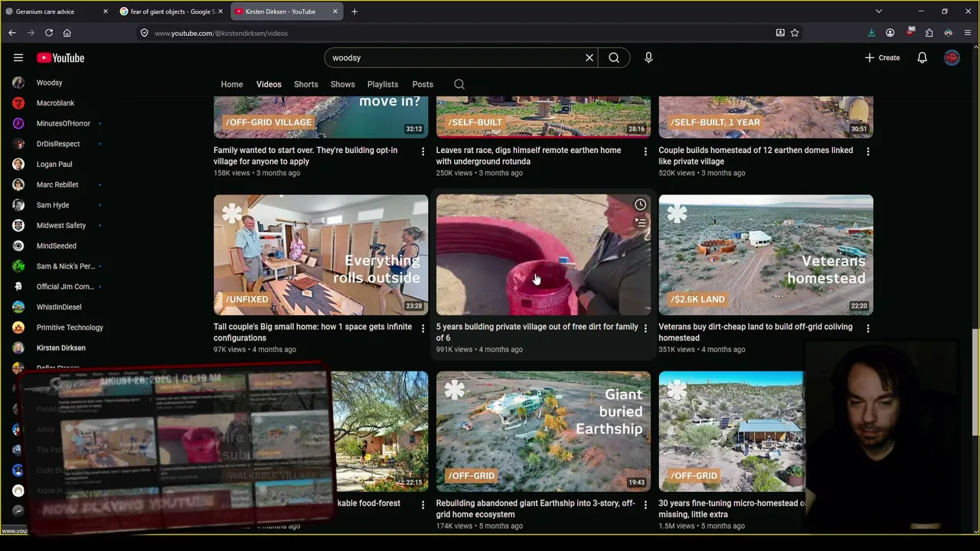Click the Create button
This screenshot has height=551, width=980.
882,57
